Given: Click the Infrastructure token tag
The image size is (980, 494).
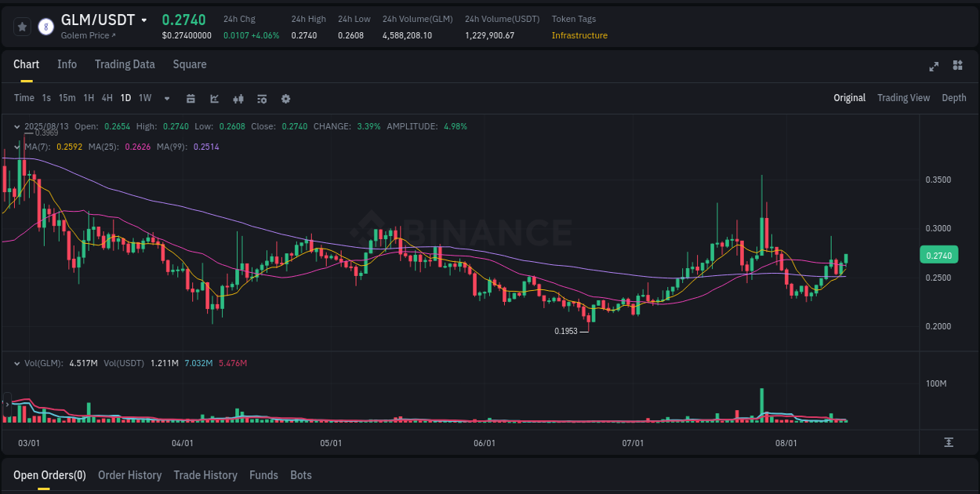Looking at the screenshot, I should [x=579, y=35].
